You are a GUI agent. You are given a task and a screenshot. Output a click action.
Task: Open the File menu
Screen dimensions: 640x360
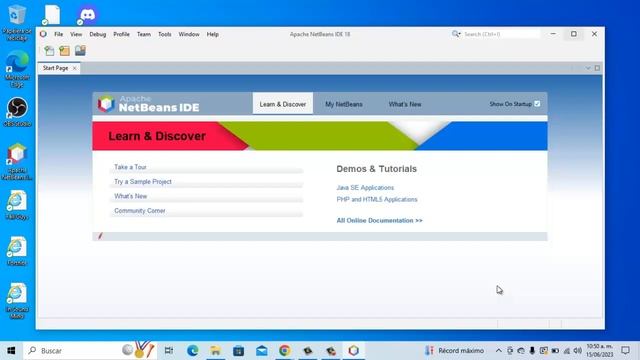pos(59,34)
